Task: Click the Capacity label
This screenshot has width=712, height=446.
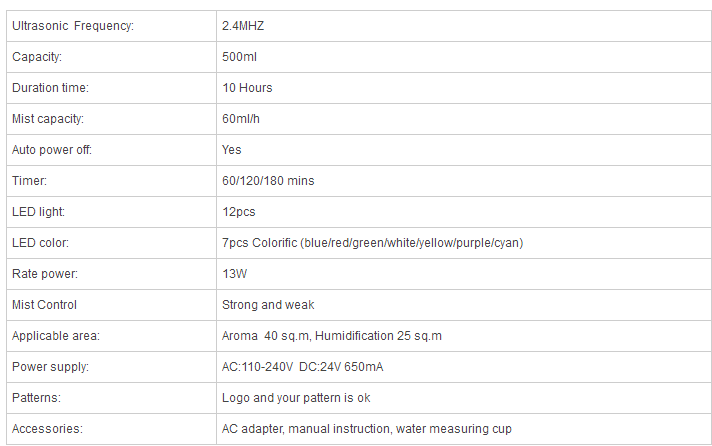Action: (x=37, y=57)
